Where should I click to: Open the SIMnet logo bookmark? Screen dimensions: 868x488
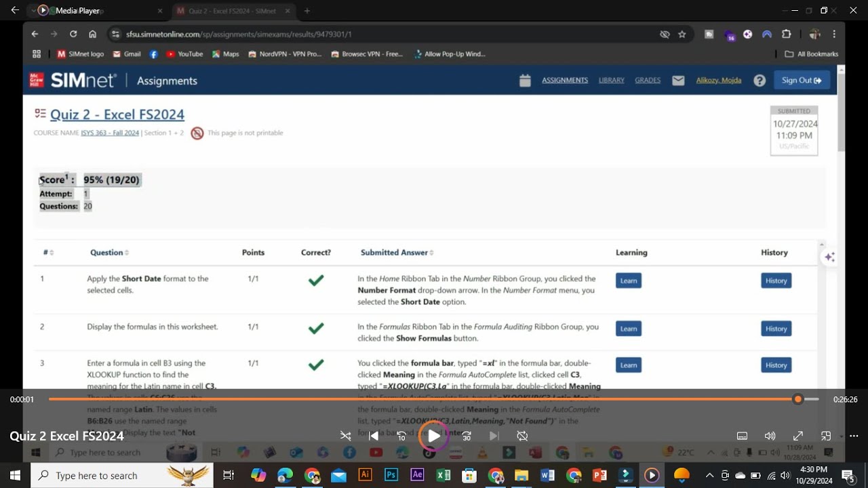tap(81, 54)
